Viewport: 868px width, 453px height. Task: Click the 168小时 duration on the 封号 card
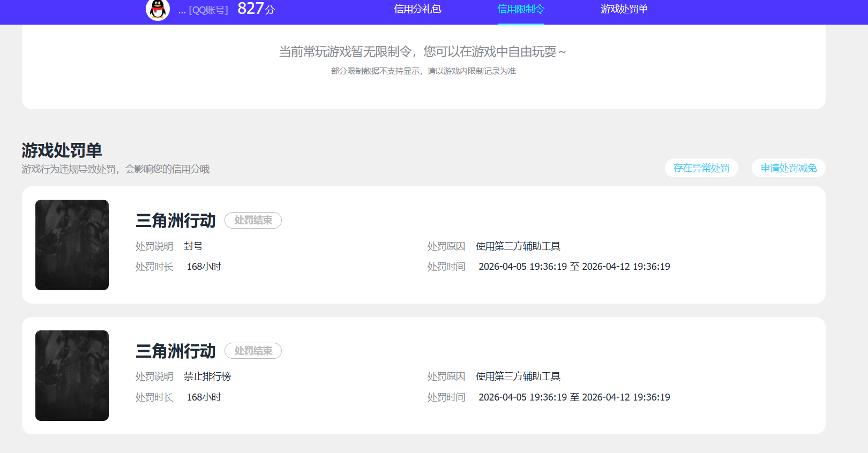(x=204, y=267)
